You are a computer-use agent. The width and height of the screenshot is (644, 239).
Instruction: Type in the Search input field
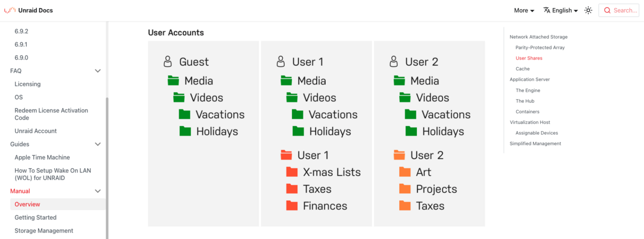tap(625, 10)
